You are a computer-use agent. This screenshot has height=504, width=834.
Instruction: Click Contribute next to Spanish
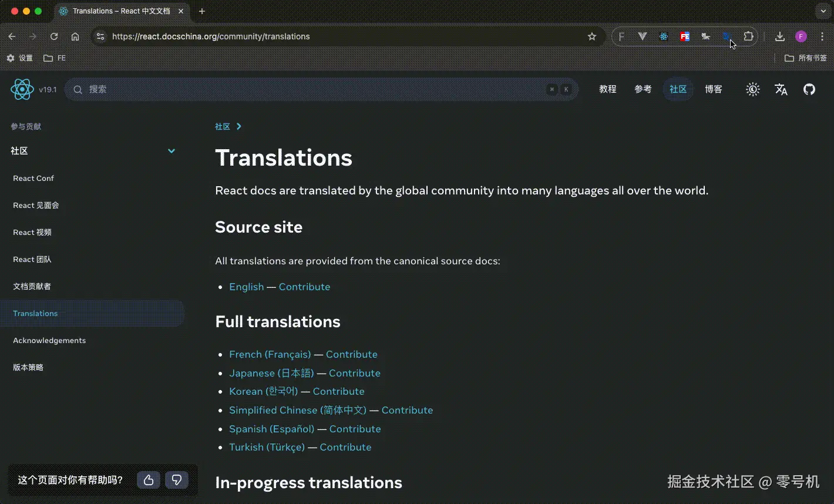tap(355, 429)
